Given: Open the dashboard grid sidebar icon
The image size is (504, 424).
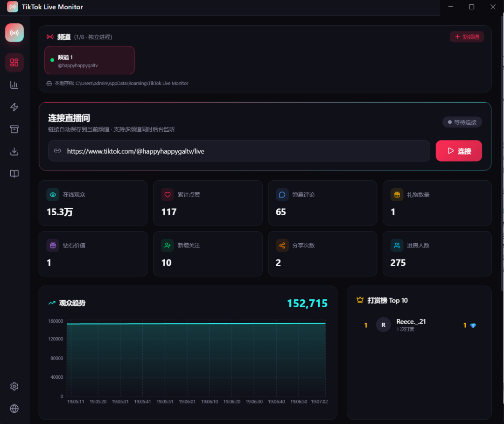Looking at the screenshot, I should pos(14,63).
